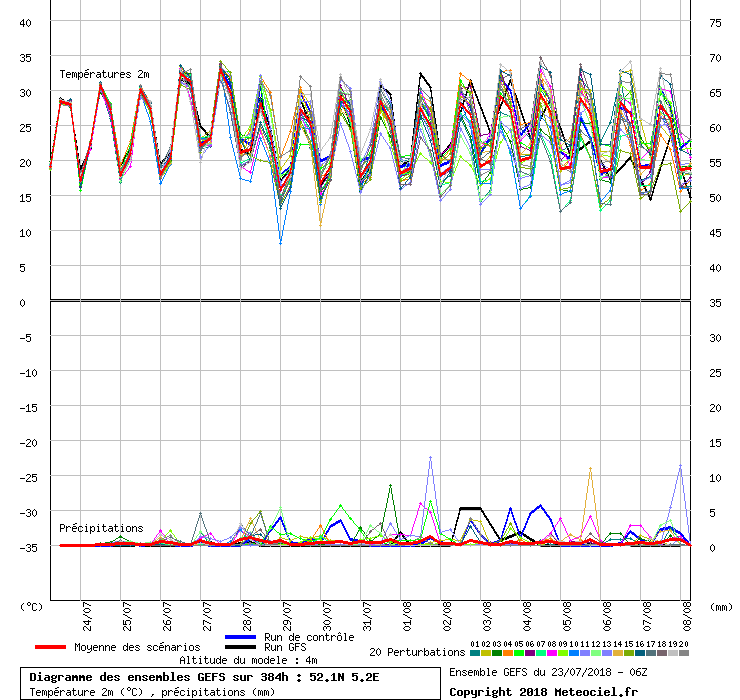Click the 27/07 date axis label

[x=207, y=616]
